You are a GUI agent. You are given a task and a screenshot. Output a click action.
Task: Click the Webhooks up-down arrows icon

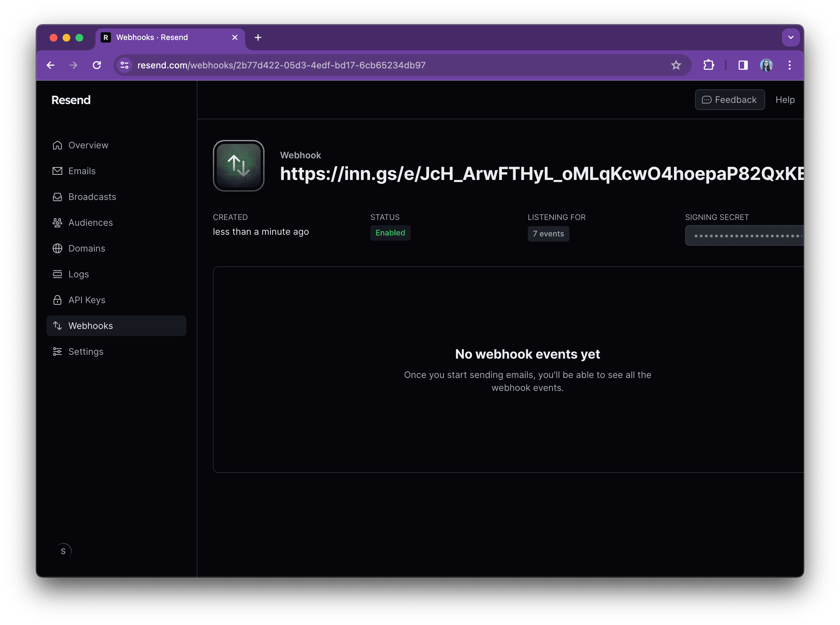coord(57,325)
